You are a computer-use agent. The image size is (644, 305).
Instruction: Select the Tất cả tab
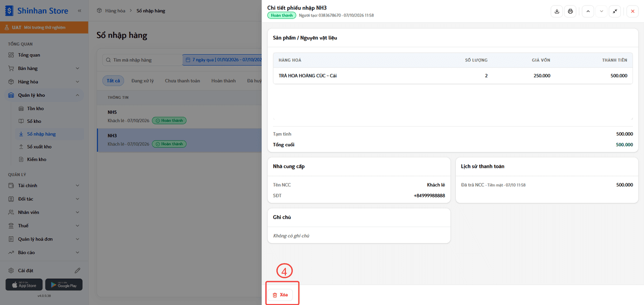coord(113,81)
